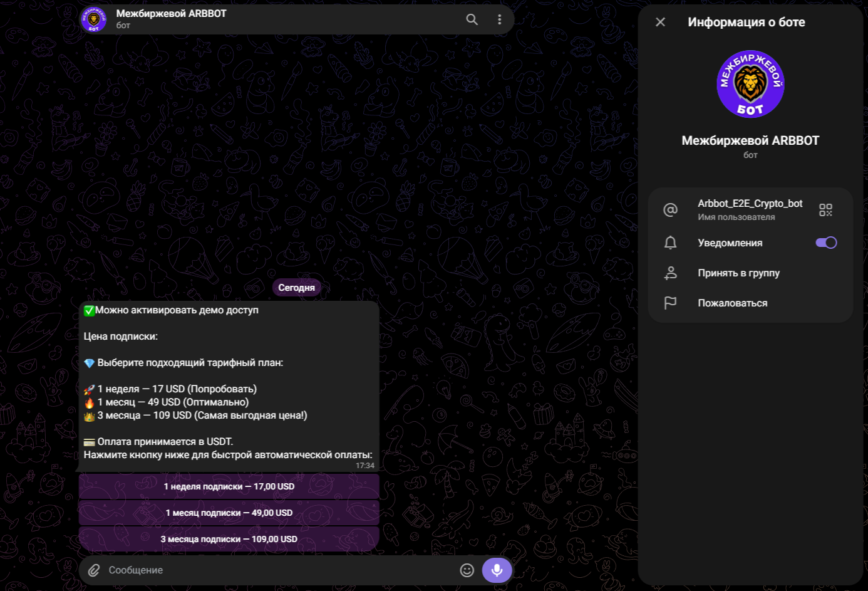Choose 3 месяца подписки — 109,00 USD
The width and height of the screenshot is (868, 591).
[229, 539]
